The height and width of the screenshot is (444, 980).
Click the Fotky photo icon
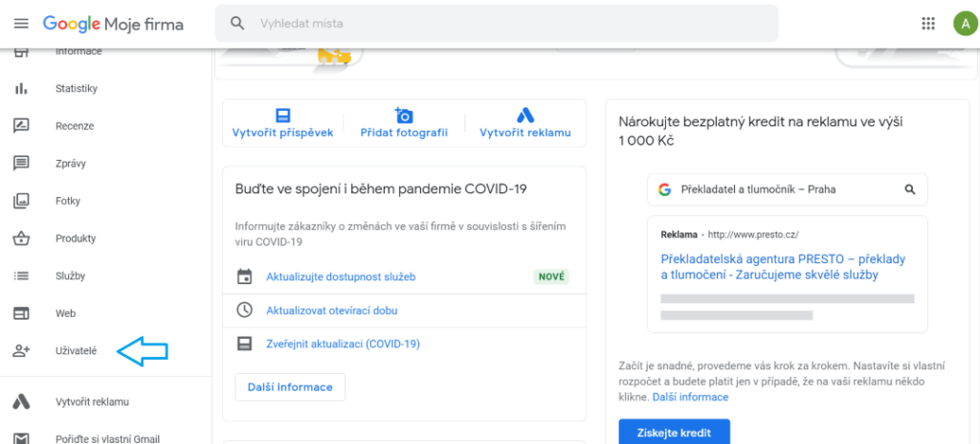point(21,201)
